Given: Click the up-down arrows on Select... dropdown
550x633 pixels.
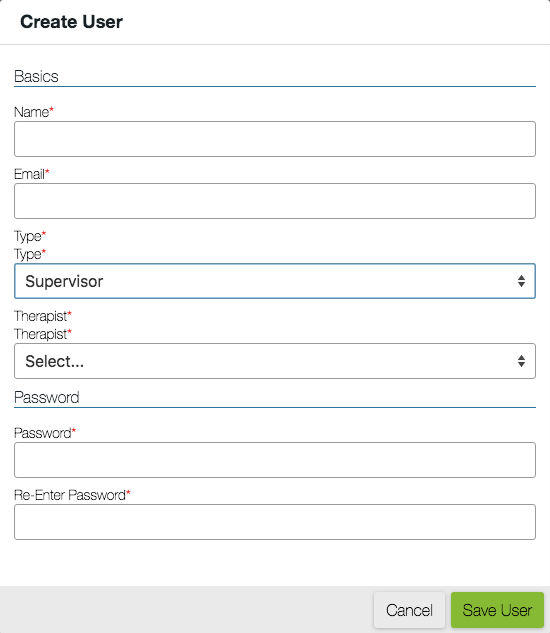Looking at the screenshot, I should tap(521, 361).
